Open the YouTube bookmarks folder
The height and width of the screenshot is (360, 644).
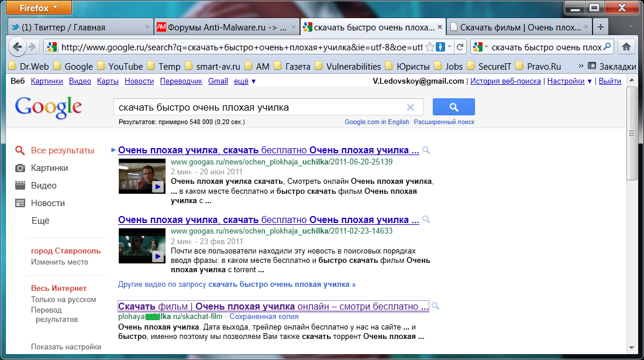[x=120, y=66]
